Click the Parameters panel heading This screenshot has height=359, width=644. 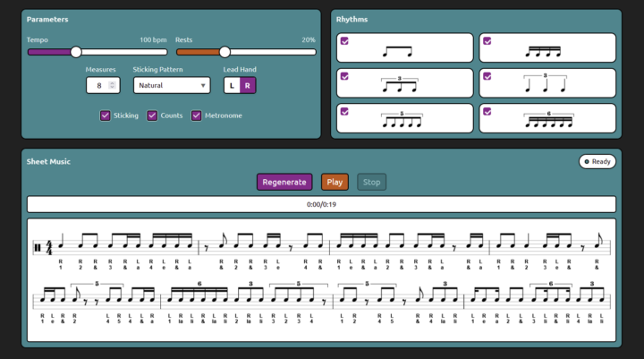coord(47,20)
